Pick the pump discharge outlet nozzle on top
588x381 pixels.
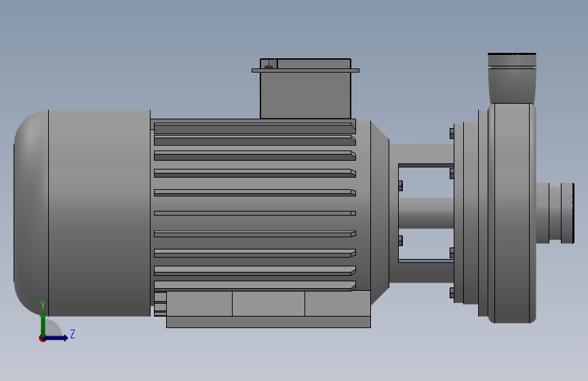click(x=512, y=79)
